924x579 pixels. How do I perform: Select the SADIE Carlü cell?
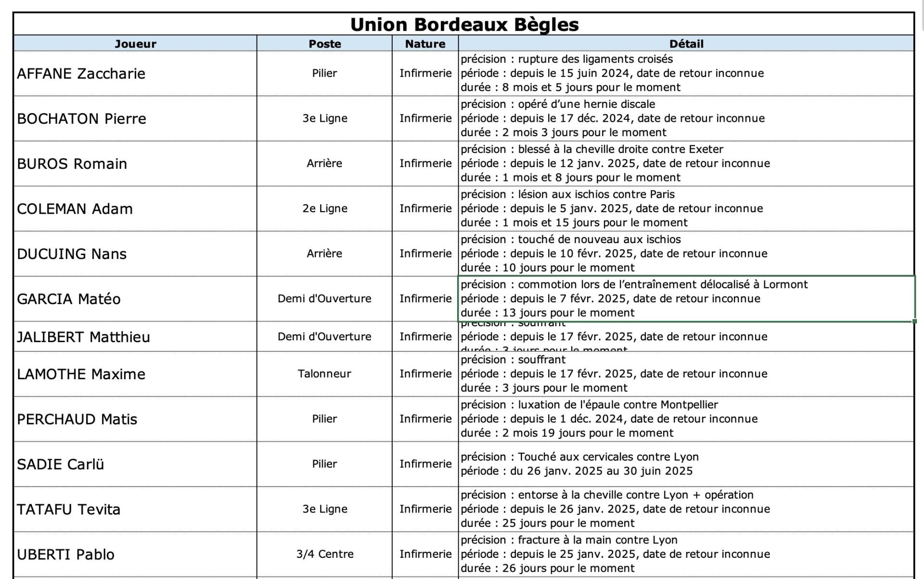(x=135, y=464)
